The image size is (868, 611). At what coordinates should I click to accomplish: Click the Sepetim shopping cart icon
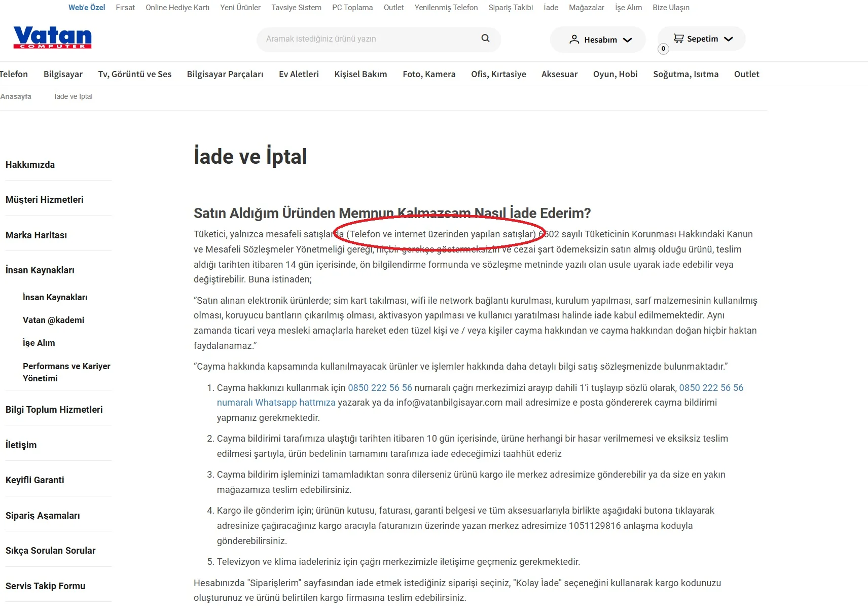678,39
